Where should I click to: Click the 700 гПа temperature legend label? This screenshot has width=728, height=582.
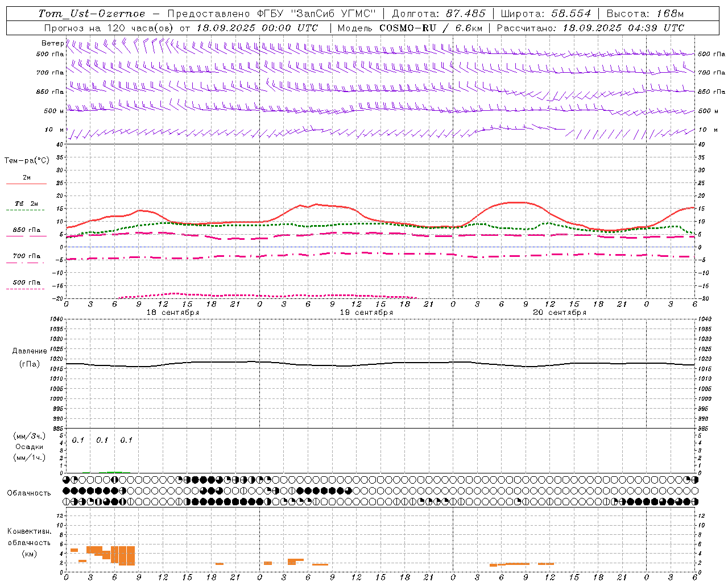(27, 256)
